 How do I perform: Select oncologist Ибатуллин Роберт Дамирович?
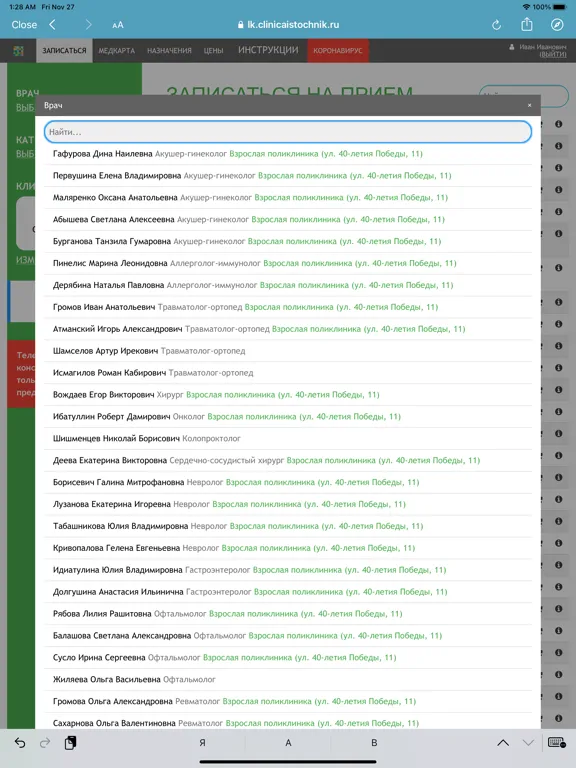[288, 417]
